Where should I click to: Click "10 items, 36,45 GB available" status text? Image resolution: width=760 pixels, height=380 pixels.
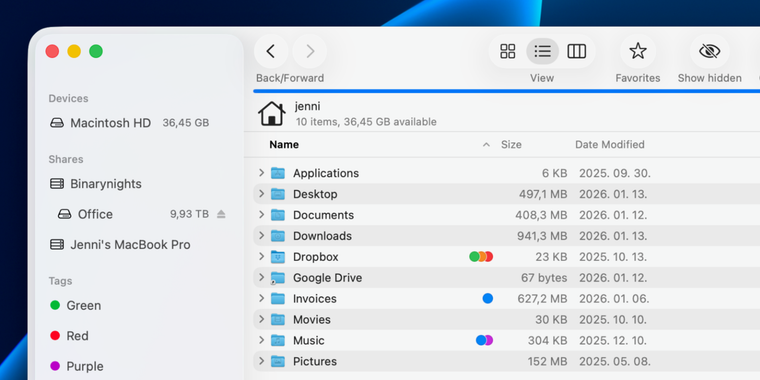(x=366, y=122)
